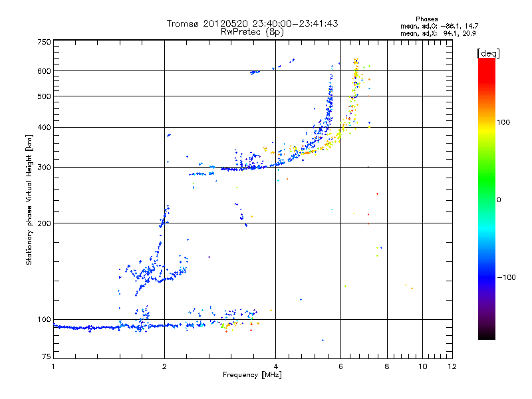
Task: Click the Stationary phase Virtual Height axis label
Action: 29,199
